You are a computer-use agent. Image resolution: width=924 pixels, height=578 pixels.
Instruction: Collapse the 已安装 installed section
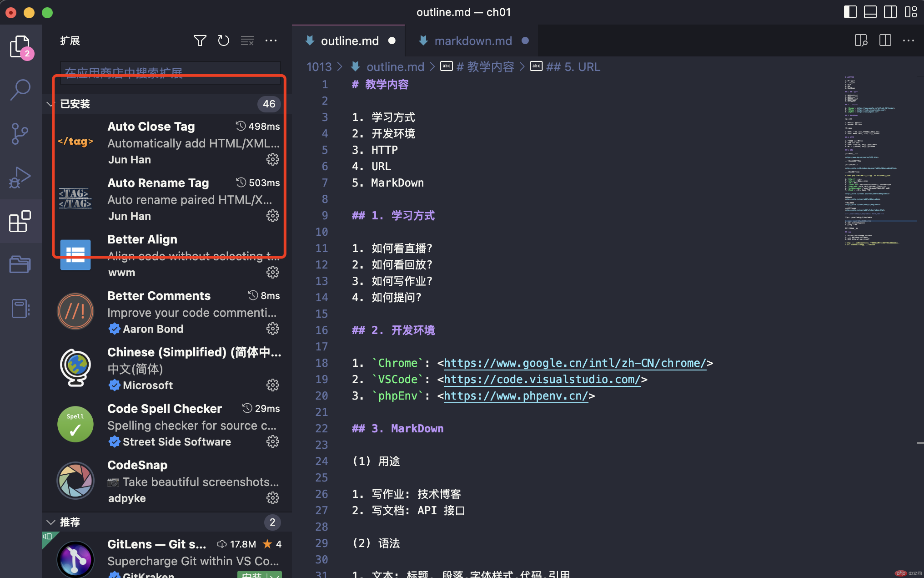[50, 104]
